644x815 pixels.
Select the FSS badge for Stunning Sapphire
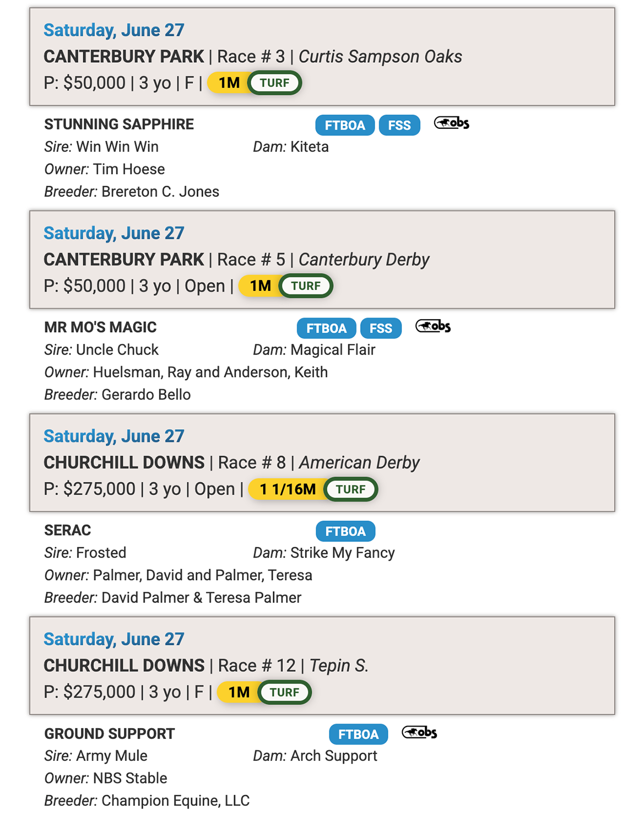(x=399, y=125)
